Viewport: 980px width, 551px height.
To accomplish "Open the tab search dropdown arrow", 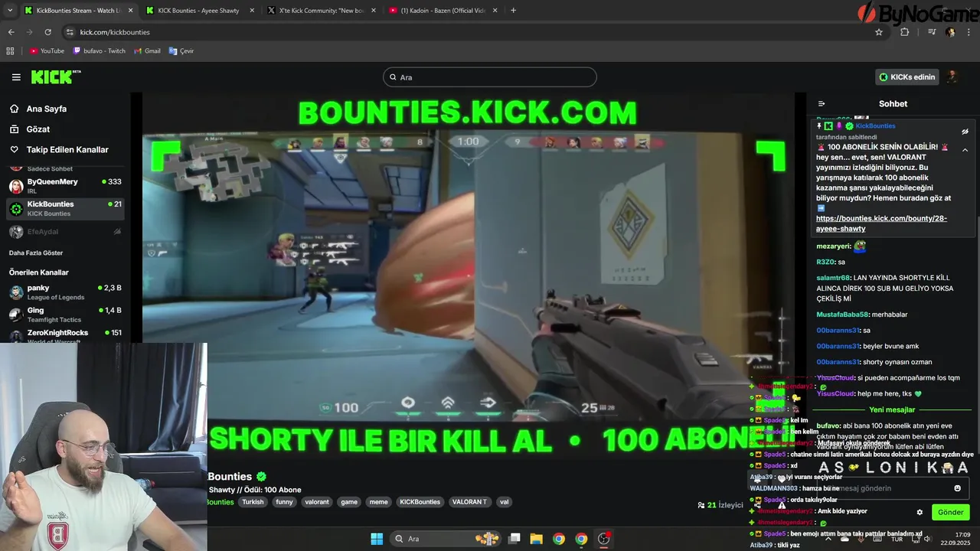I will (9, 11).
